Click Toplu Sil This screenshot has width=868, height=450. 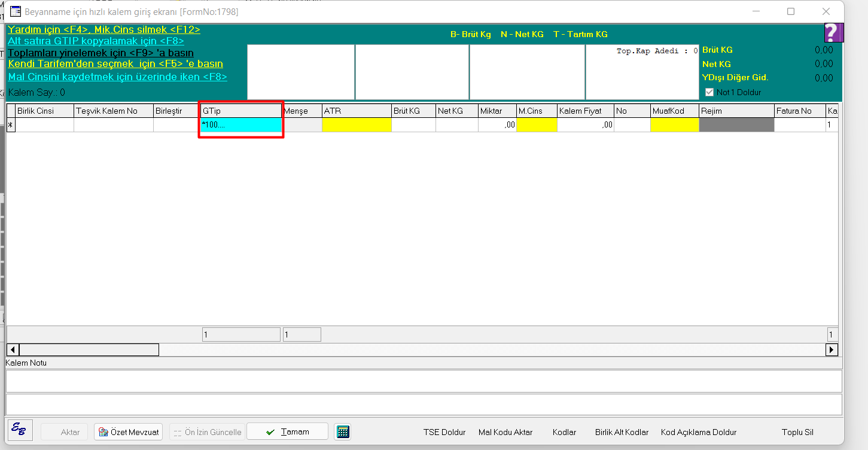[x=797, y=432]
